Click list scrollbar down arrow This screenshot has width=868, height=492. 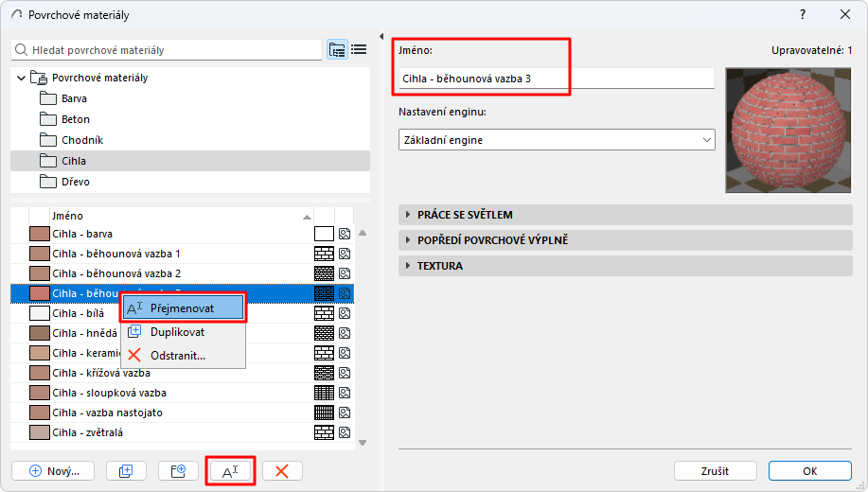coord(363,443)
